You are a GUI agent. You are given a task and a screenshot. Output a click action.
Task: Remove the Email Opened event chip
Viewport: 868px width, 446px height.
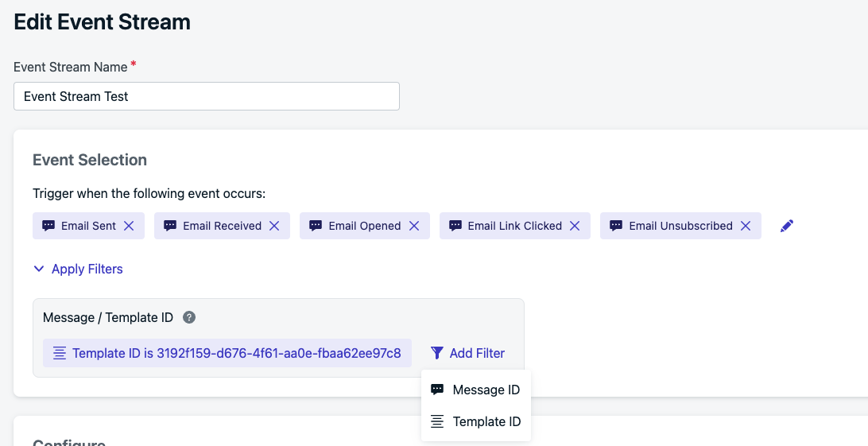pos(414,226)
